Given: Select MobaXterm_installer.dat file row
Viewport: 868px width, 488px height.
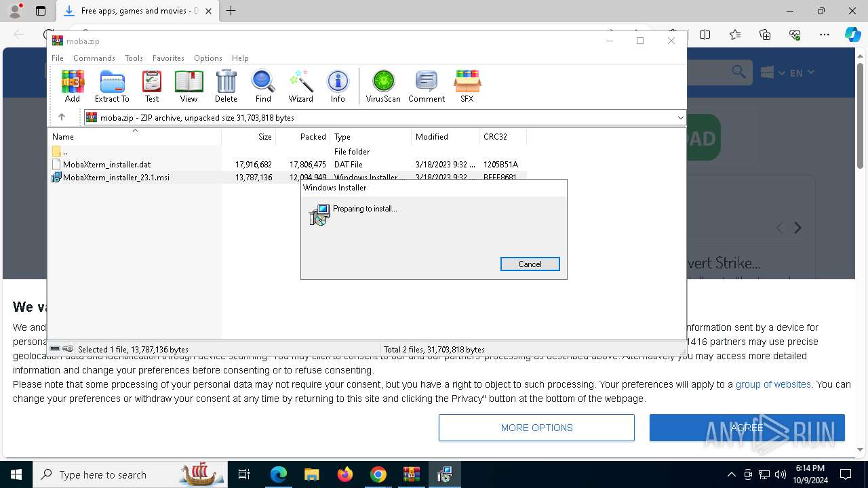Looking at the screenshot, I should [x=288, y=165].
